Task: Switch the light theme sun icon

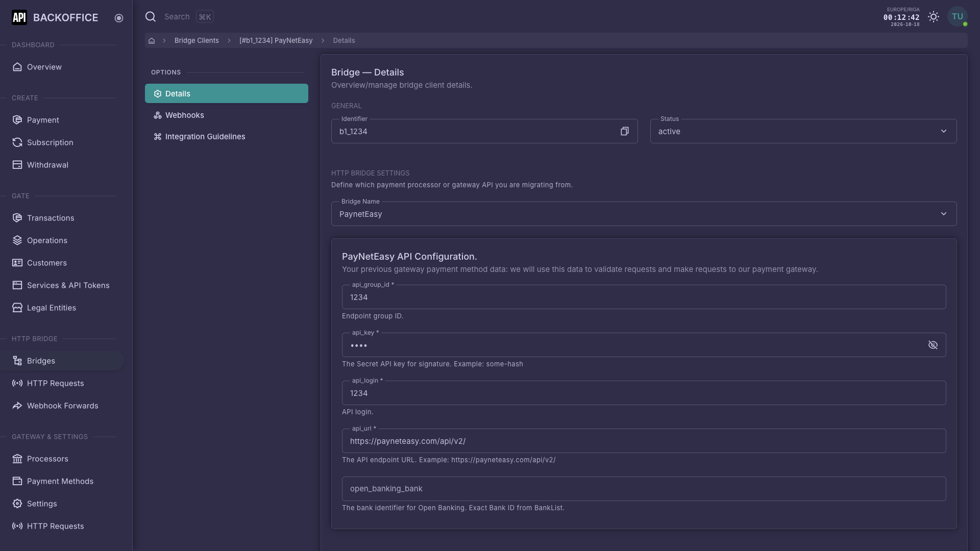Action: pyautogui.click(x=934, y=17)
